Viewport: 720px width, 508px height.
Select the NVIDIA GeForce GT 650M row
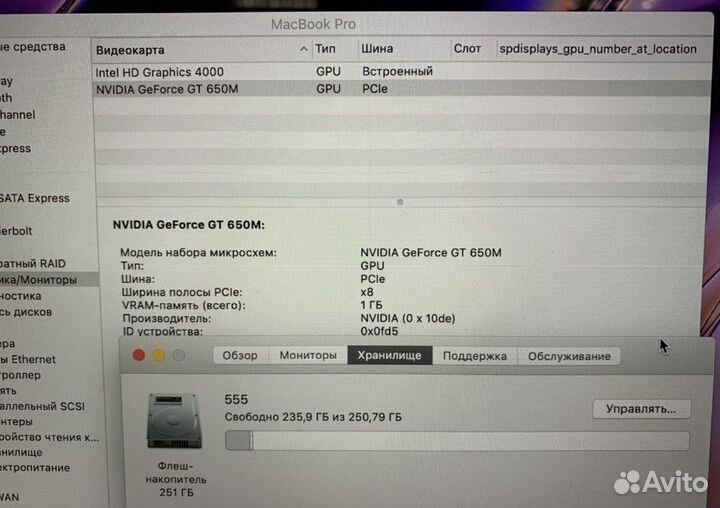point(399,89)
